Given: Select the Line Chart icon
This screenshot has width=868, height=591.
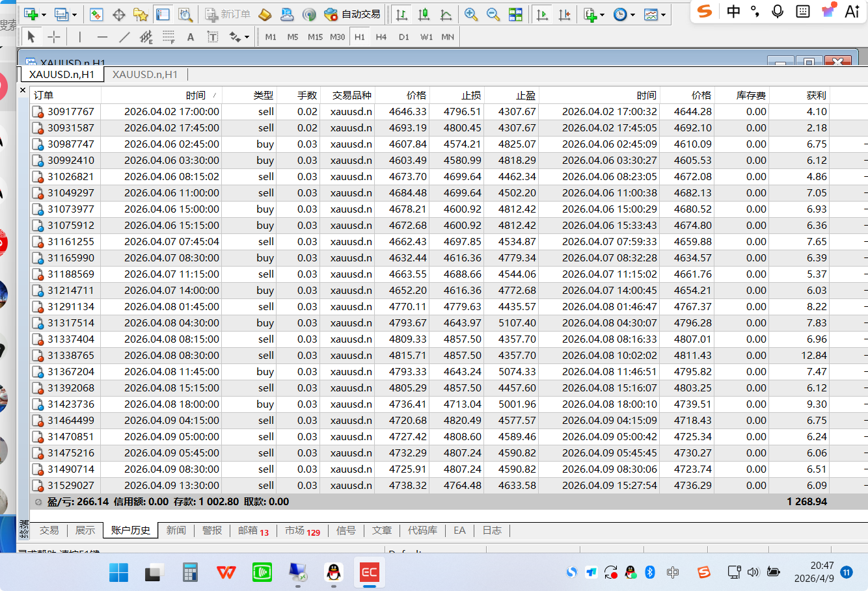Looking at the screenshot, I should pyautogui.click(x=446, y=14).
